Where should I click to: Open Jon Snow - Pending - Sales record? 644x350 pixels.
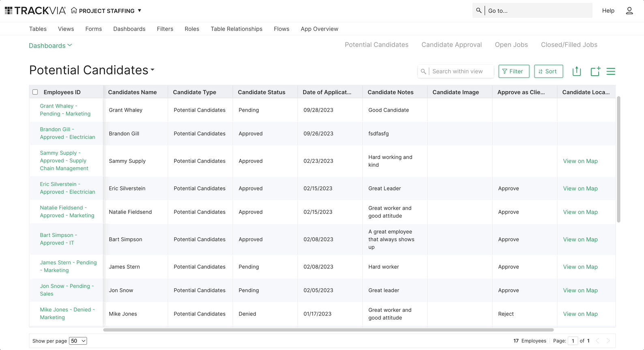(67, 290)
